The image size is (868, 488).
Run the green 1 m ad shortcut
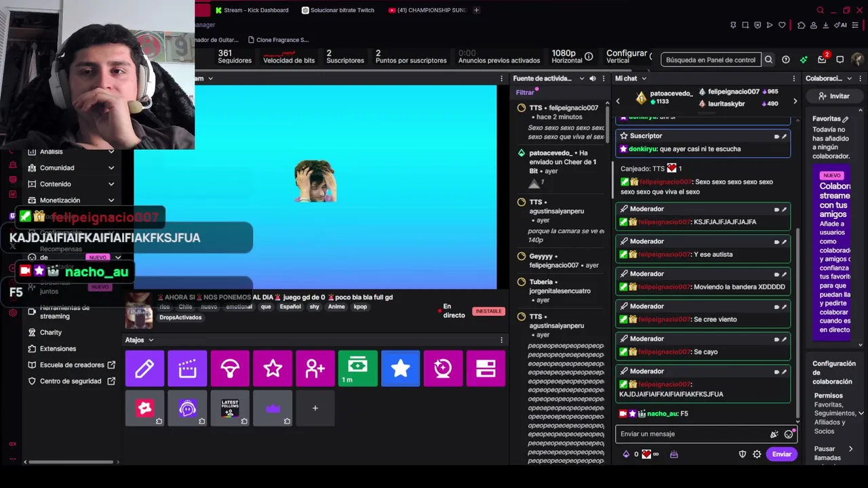point(357,368)
